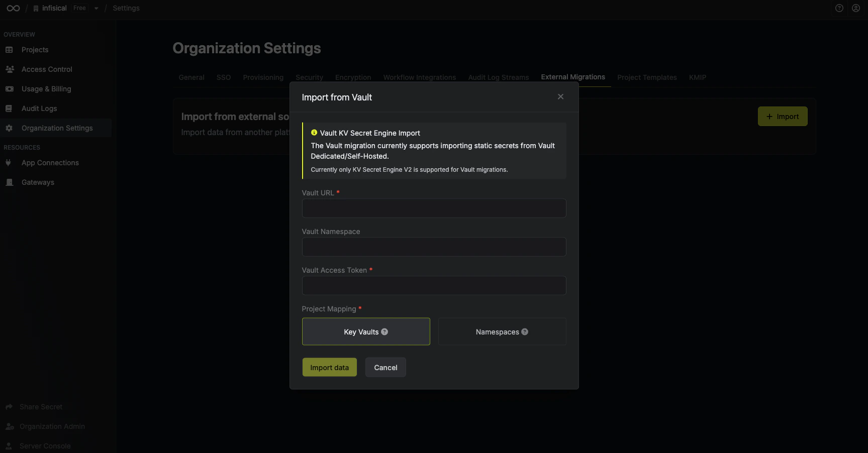Viewport: 868px width, 453px height.
Task: Click the Cancel button in dialog
Action: pos(385,367)
